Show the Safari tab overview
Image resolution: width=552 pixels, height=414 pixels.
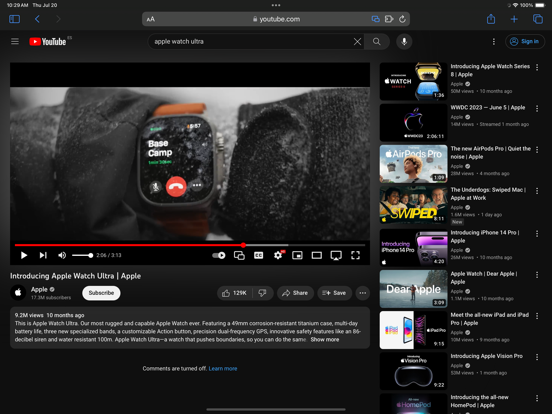point(538,19)
